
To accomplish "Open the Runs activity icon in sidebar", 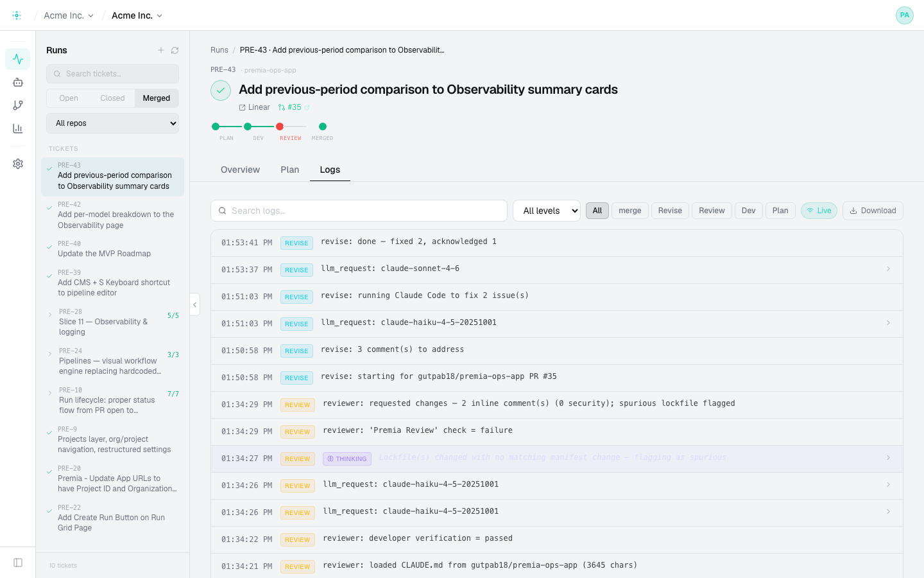I will pos(18,59).
